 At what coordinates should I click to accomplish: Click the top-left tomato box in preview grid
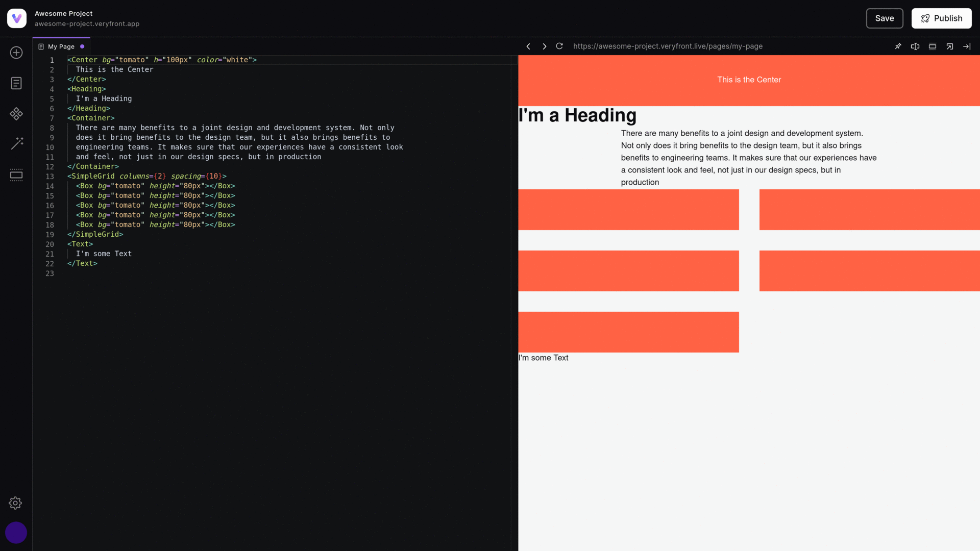pos(628,210)
